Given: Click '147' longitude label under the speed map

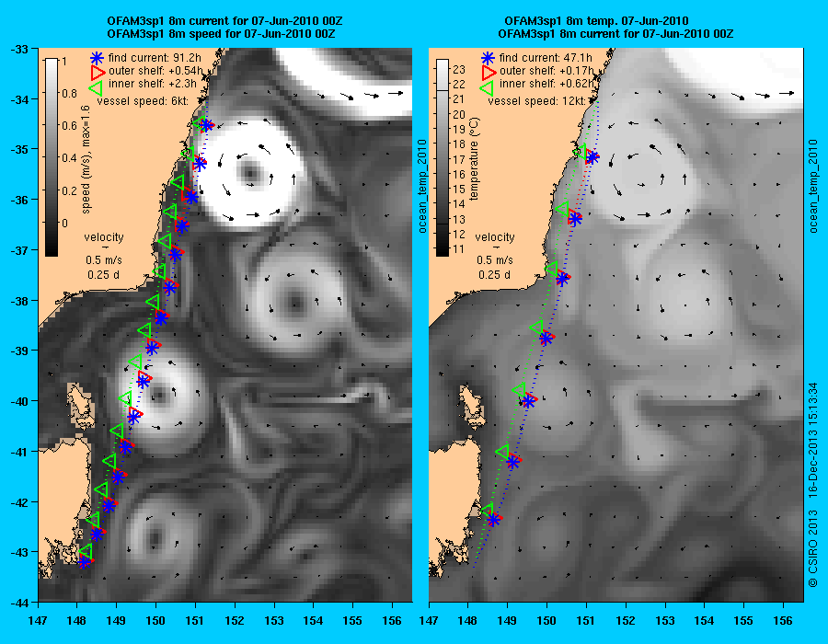Looking at the screenshot, I should click(x=38, y=621).
